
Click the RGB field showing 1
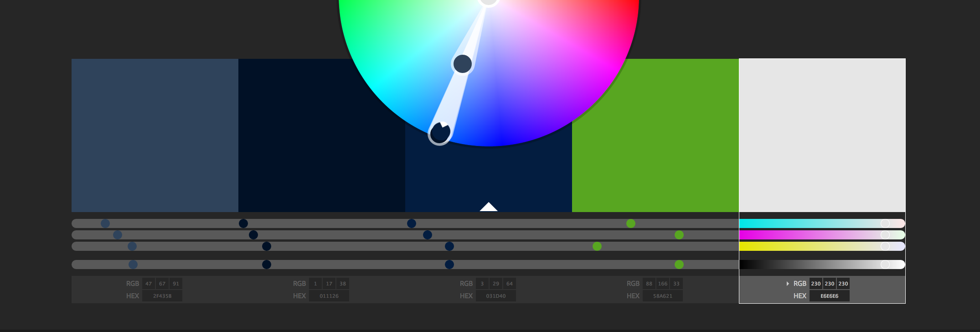click(315, 284)
